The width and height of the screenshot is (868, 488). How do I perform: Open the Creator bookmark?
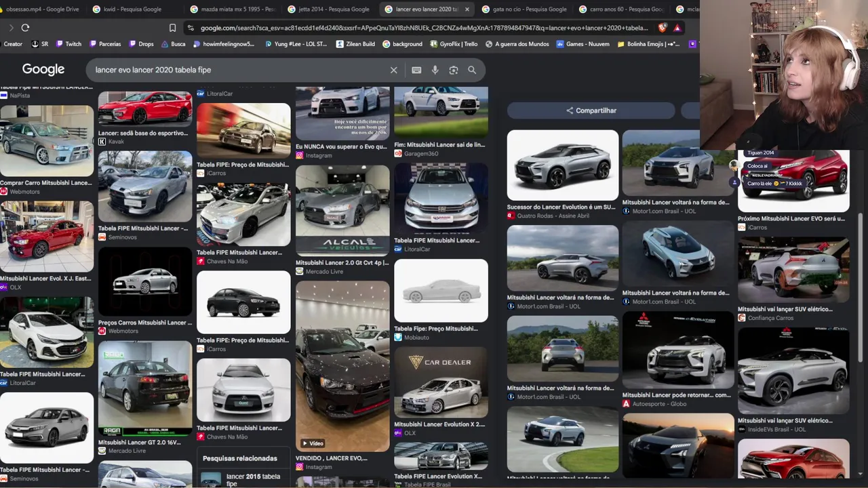coord(13,44)
